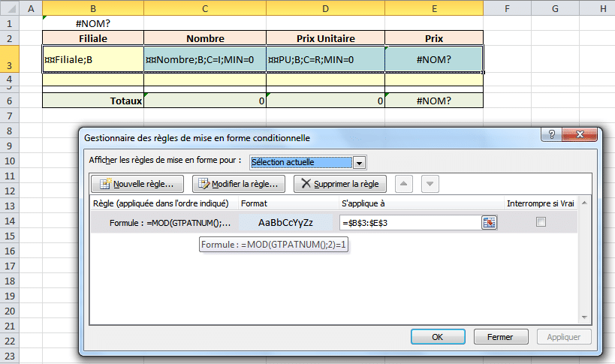Image resolution: width=615 pixels, height=364 pixels.
Task: Click the 'Sélection actuelle' combo box
Action: click(x=300, y=162)
